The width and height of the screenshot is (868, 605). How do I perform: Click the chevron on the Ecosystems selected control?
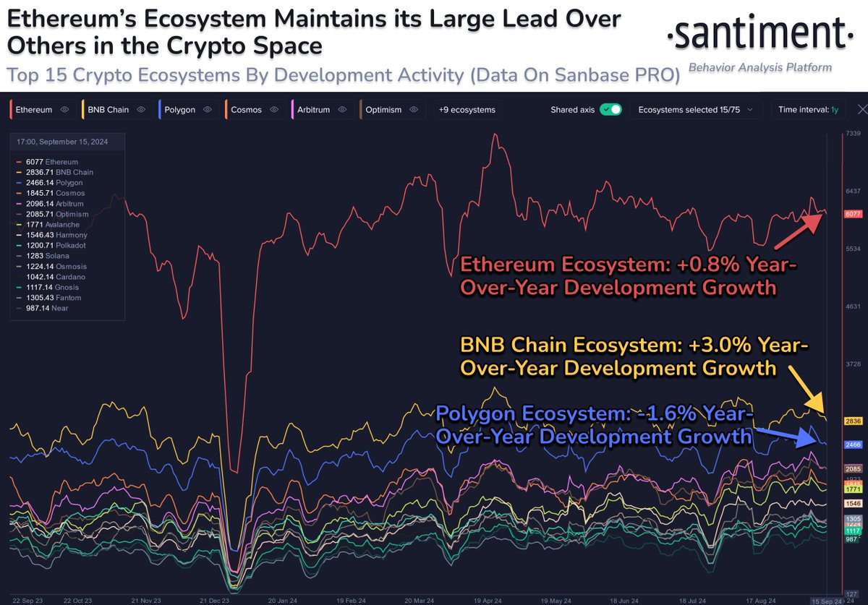point(750,109)
